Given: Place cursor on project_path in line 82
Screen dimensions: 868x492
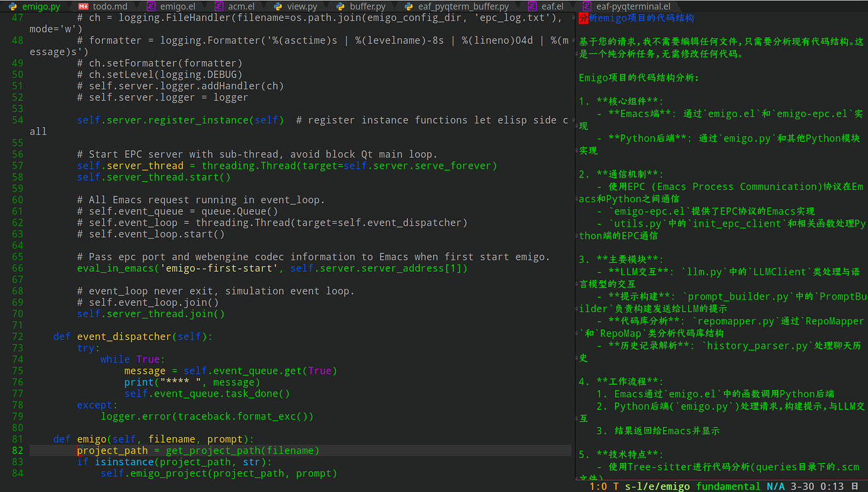Looking at the screenshot, I should point(112,450).
